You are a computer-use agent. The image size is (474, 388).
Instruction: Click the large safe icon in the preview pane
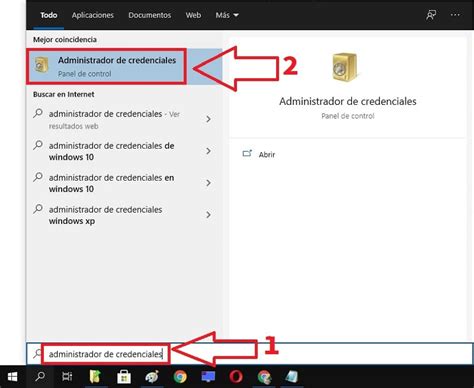point(345,67)
